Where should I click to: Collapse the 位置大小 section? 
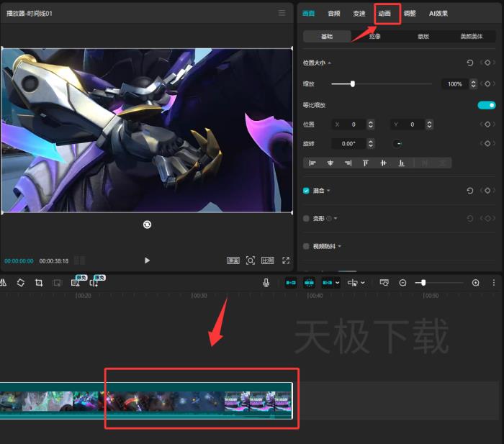point(330,63)
